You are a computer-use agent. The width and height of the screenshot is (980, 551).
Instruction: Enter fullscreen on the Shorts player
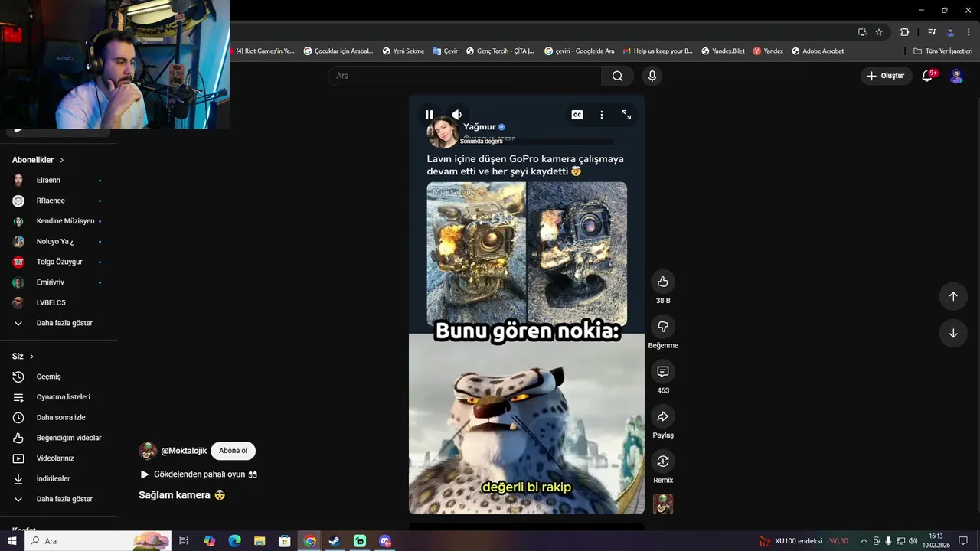pyautogui.click(x=626, y=115)
